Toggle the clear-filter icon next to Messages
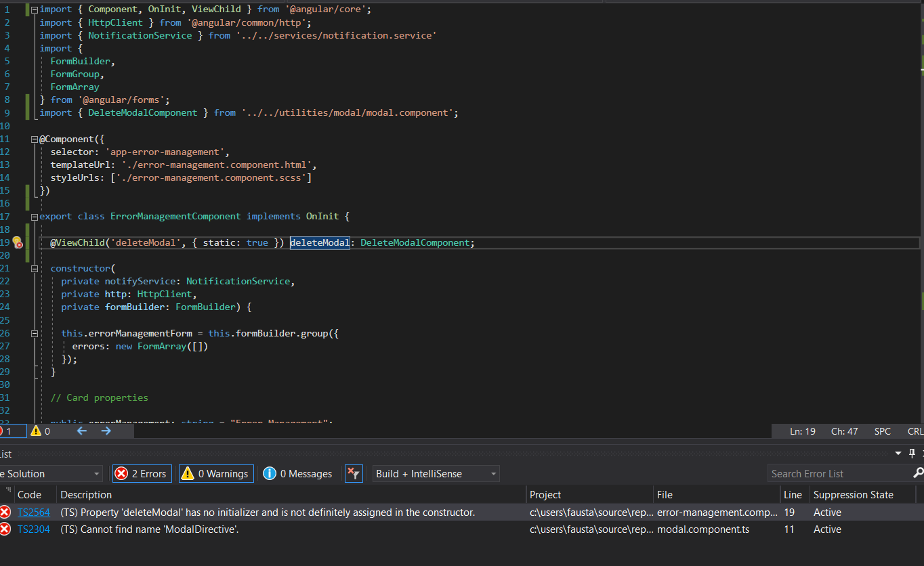 coord(354,474)
